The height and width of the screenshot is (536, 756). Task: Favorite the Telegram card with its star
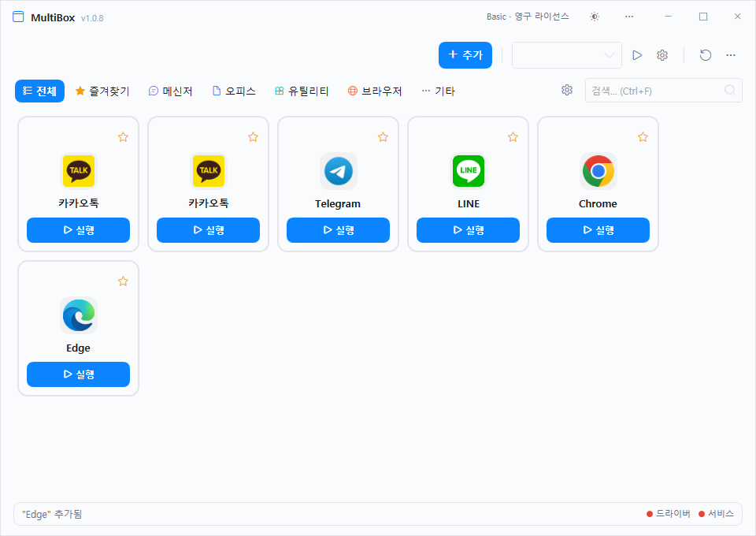383,137
